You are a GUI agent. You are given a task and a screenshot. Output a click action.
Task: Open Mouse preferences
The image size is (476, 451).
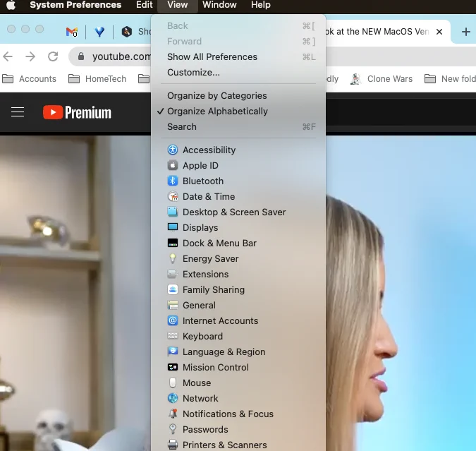[238, 383]
